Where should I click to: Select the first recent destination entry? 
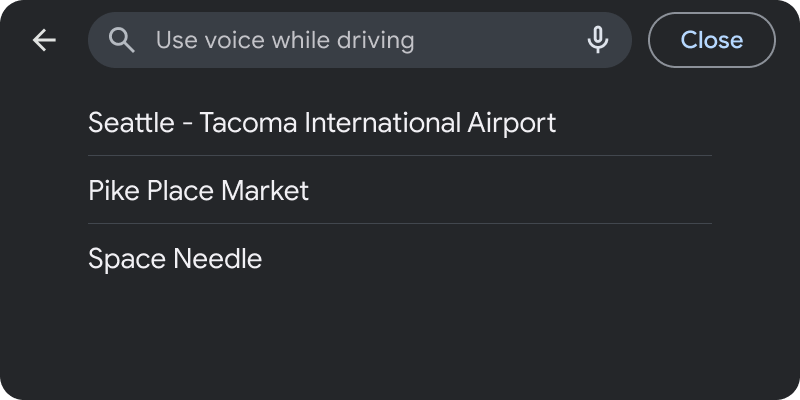pos(322,123)
